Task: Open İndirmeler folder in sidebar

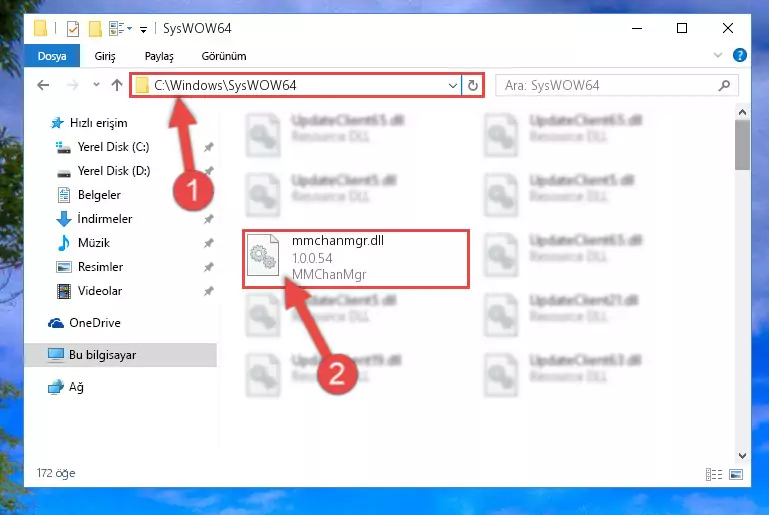Action: pos(94,219)
